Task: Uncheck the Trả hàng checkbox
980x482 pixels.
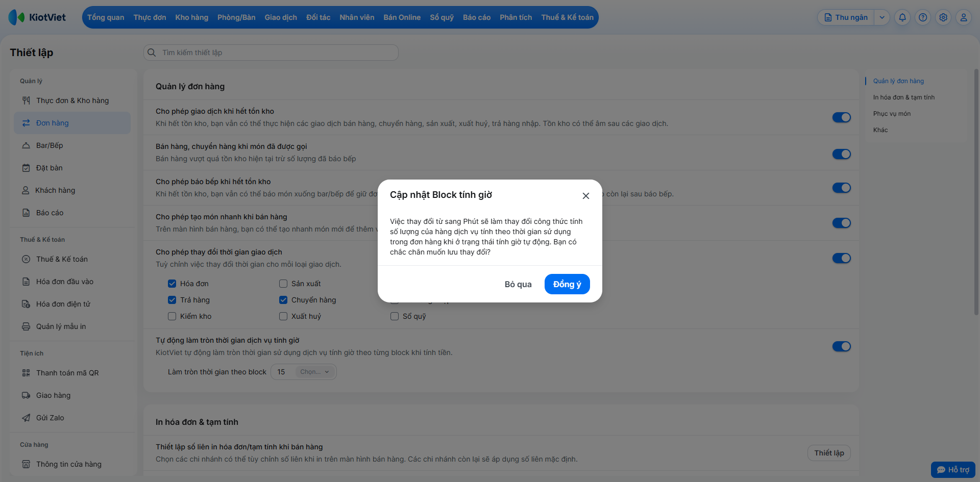Action: (x=172, y=300)
